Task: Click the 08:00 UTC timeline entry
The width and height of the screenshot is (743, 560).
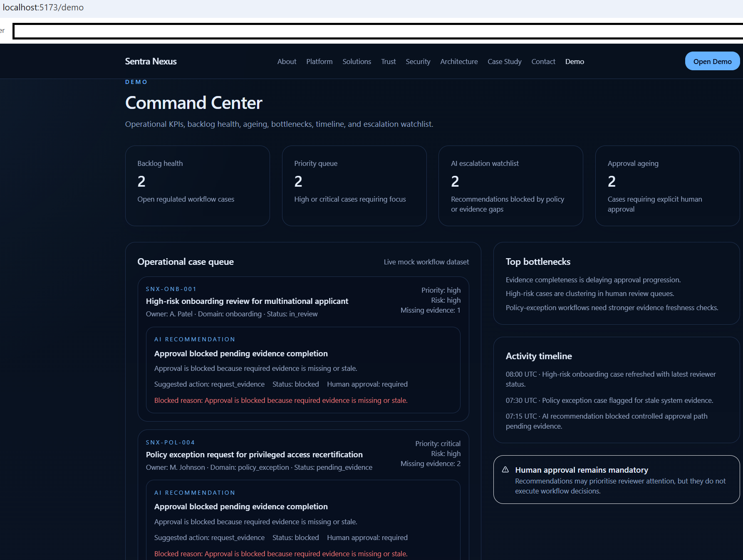Action: coord(611,379)
